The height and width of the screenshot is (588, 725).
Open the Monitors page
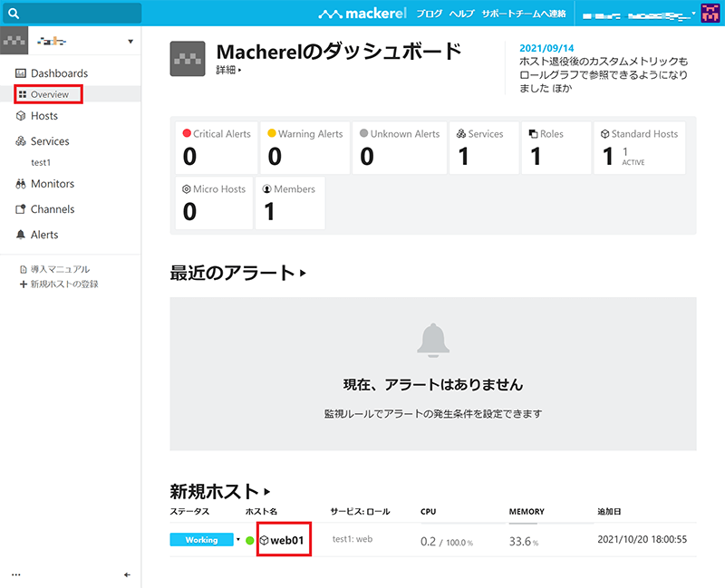(52, 184)
